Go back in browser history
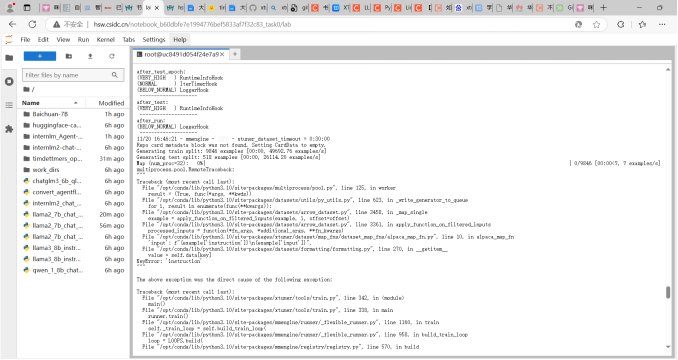Viewport: 678px width, 360px height. (13, 25)
